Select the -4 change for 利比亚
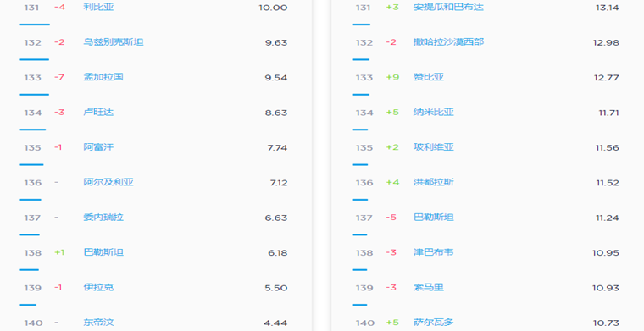Viewport: 644px width, 331px height. pyautogui.click(x=59, y=8)
